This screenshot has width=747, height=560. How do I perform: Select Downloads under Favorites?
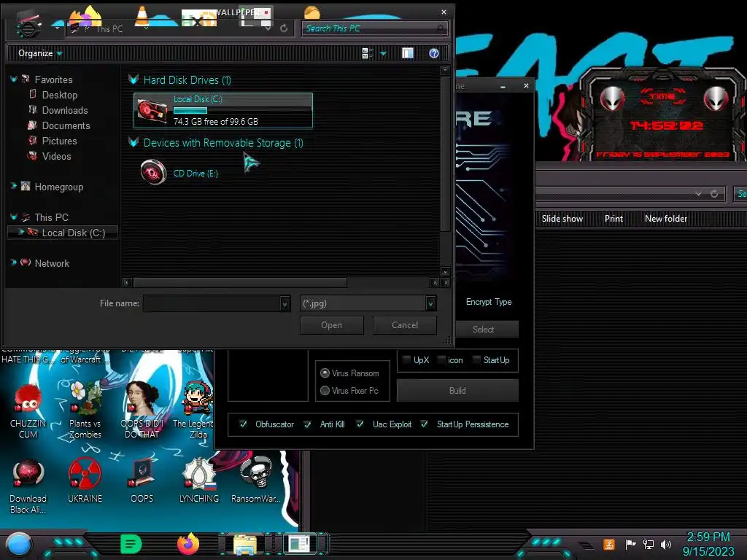click(65, 111)
